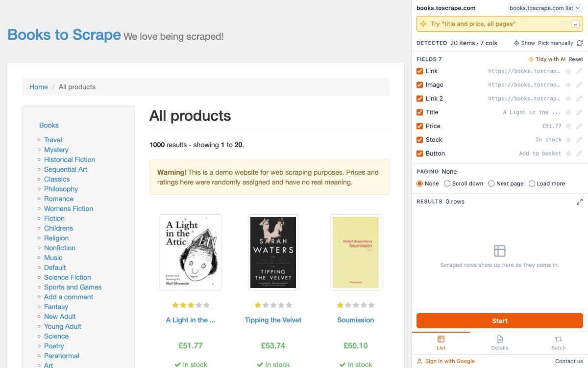The image size is (588, 368).
Task: Click the locate icon for the Image field
Action: point(568,85)
